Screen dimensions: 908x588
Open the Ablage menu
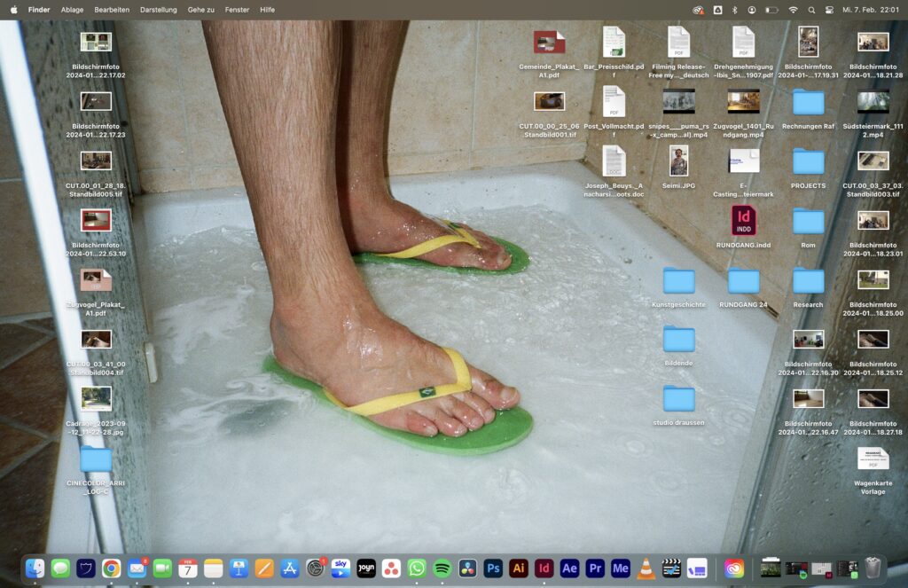pos(72,10)
